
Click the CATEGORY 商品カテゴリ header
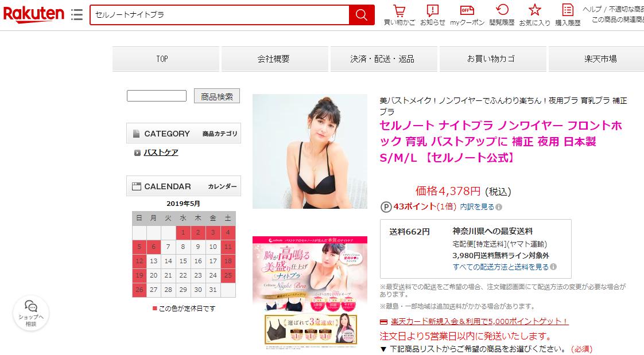[x=184, y=134]
